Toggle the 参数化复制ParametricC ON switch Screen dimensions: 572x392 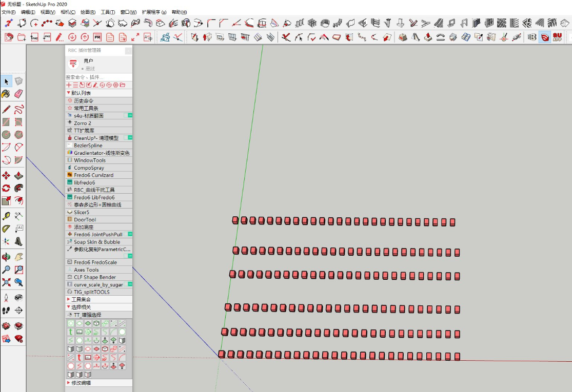[x=128, y=256]
